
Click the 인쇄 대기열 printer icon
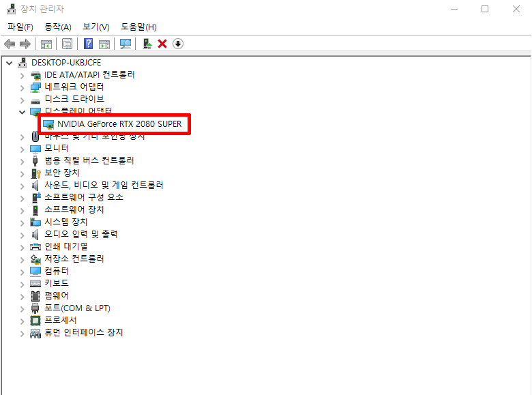(35, 247)
